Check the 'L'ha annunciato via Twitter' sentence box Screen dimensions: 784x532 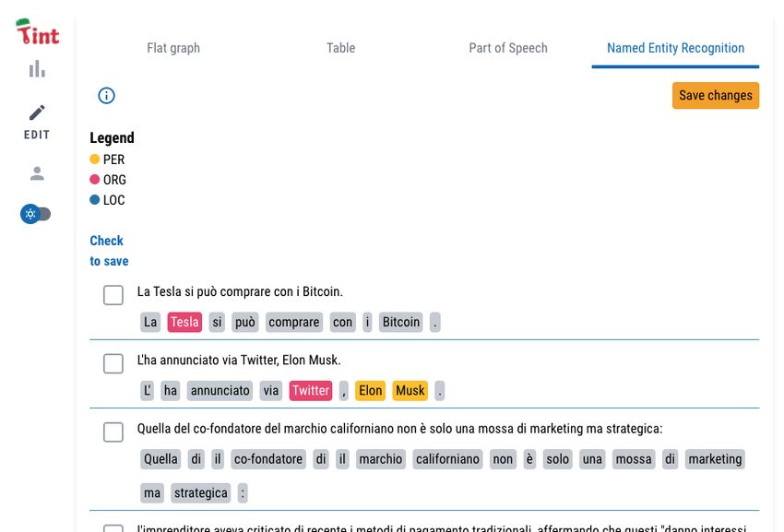113,363
